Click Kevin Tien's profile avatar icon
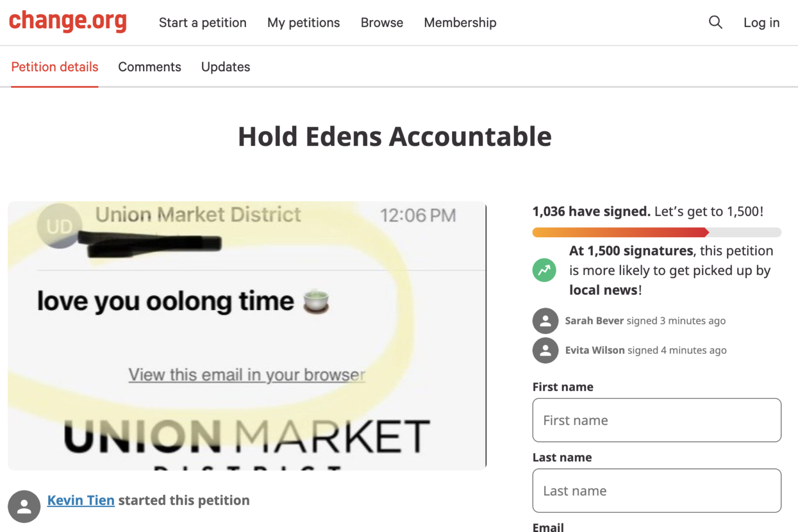This screenshot has height=532, width=798. click(x=24, y=506)
